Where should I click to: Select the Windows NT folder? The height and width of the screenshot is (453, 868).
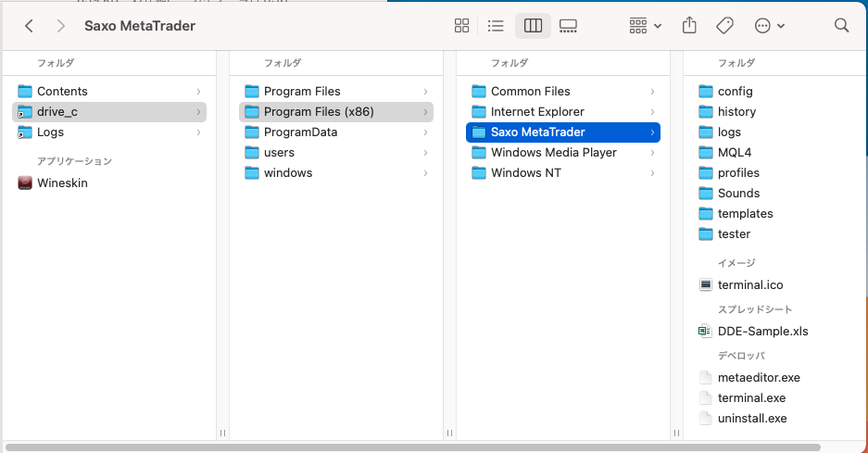pos(563,173)
